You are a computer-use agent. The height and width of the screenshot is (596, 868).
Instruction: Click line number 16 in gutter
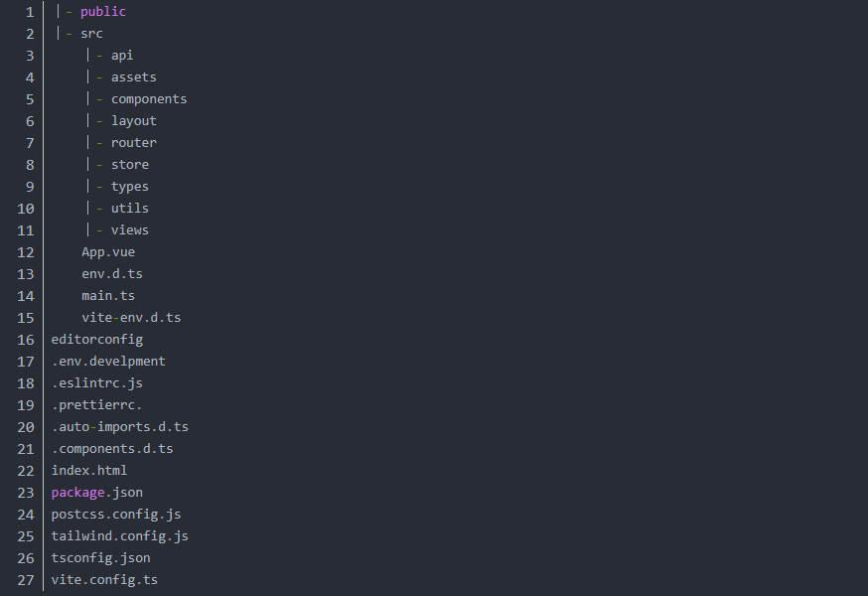(x=26, y=340)
